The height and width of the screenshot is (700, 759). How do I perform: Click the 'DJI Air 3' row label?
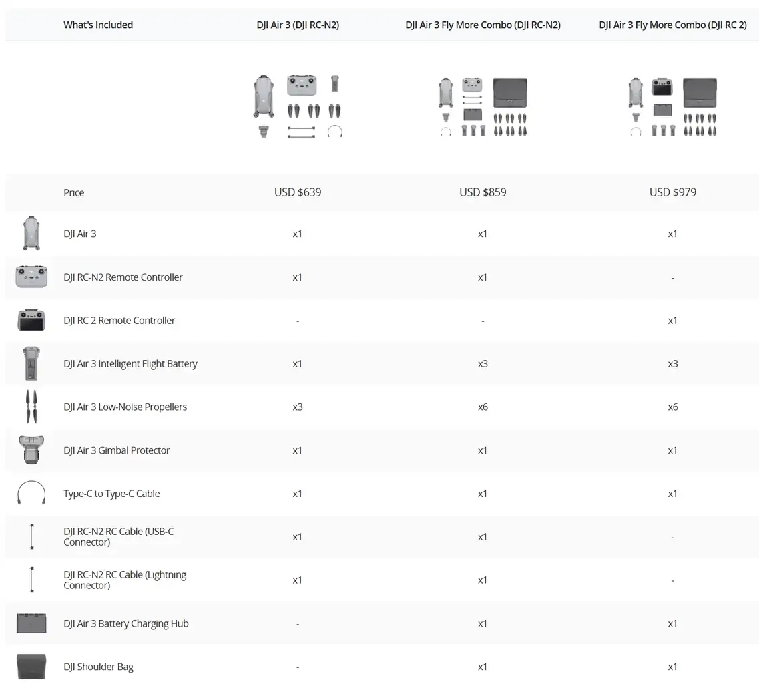[80, 234]
